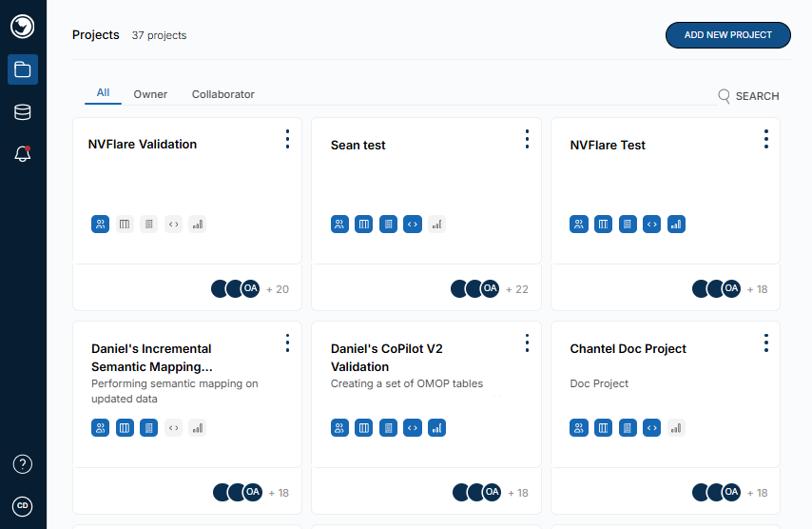Click OA avatar on NVFlare Test card

click(x=731, y=288)
